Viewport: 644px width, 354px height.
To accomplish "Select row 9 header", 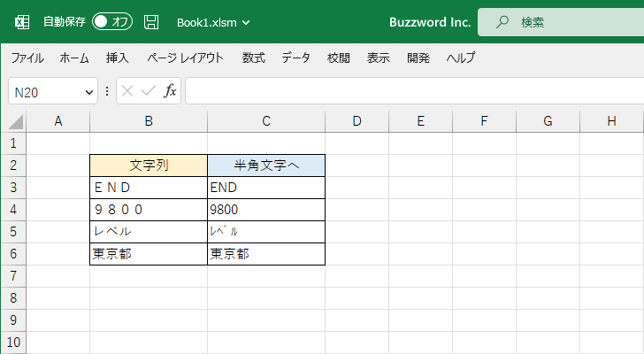I will pyautogui.click(x=13, y=320).
